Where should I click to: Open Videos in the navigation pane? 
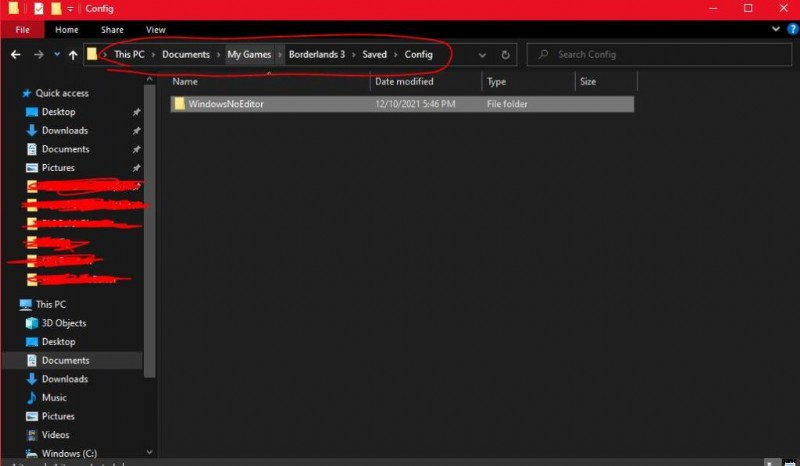click(55, 435)
